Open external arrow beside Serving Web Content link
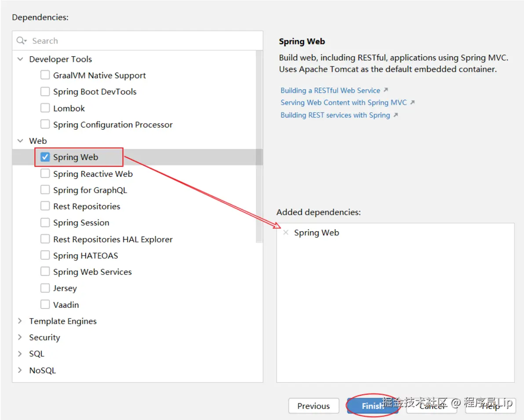Image resolution: width=524 pixels, height=420 pixels. [x=412, y=102]
